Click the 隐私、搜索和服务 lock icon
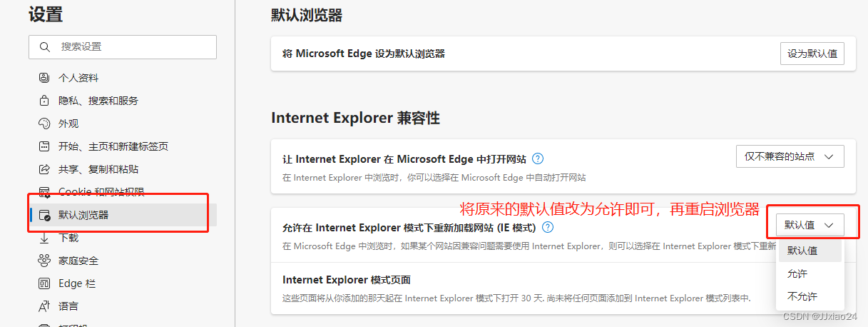The height and width of the screenshot is (327, 868). pyautogui.click(x=44, y=101)
